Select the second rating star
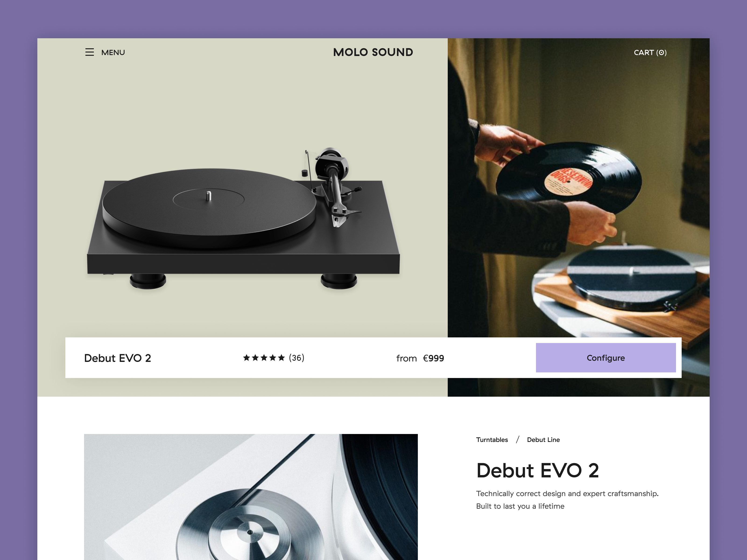This screenshot has width=747, height=560. tap(255, 358)
